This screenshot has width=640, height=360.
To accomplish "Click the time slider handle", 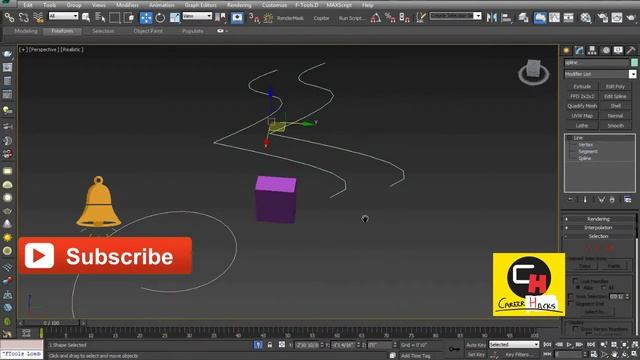I will point(51,323).
